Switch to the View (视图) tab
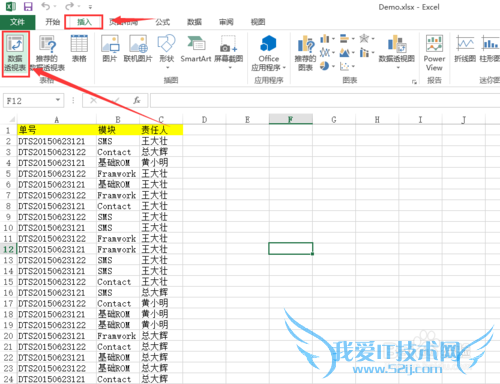Screen dimensions: 500x384 (258, 22)
